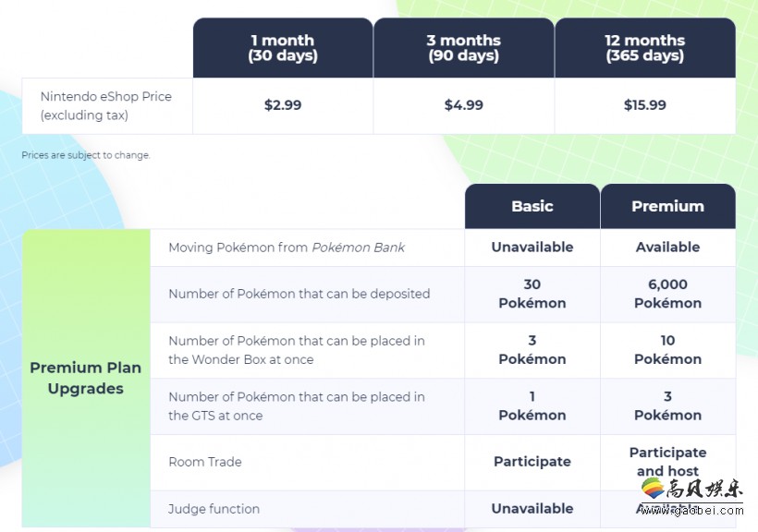This screenshot has height=532, width=758.
Task: Click the 1 month (30 days) header
Action: pyautogui.click(x=283, y=48)
